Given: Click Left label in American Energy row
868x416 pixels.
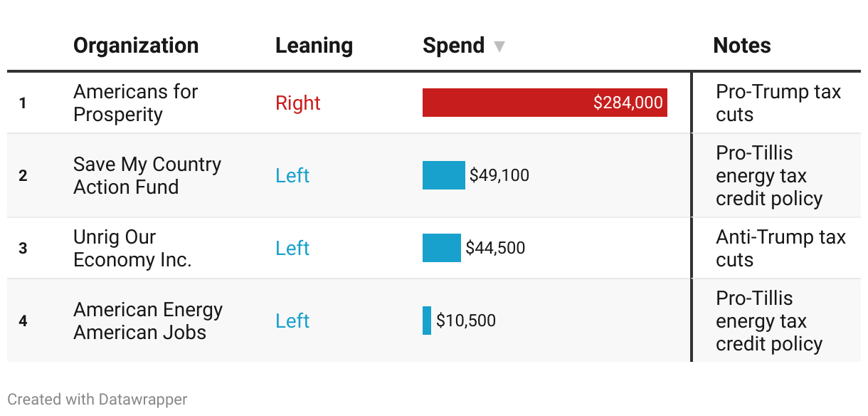Looking at the screenshot, I should [292, 321].
